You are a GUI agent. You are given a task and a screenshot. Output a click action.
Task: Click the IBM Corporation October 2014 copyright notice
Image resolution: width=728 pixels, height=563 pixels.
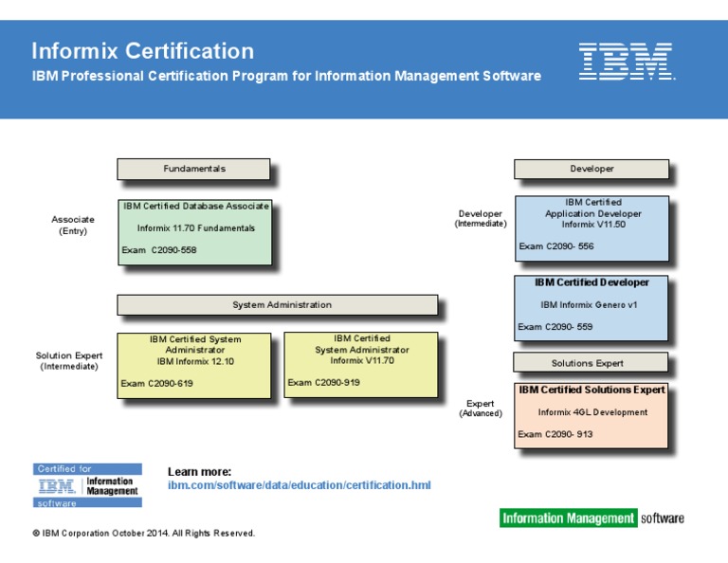coord(143,534)
